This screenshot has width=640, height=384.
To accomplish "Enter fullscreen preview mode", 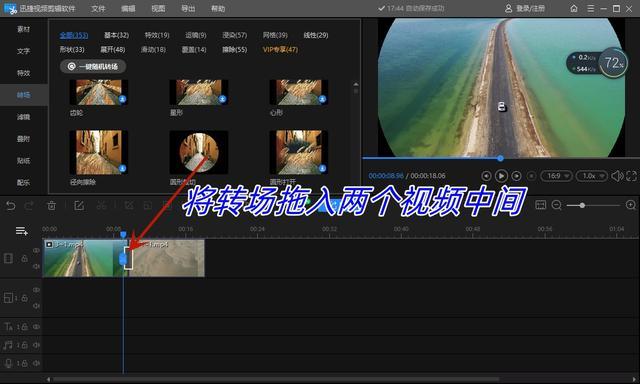I will tap(631, 176).
